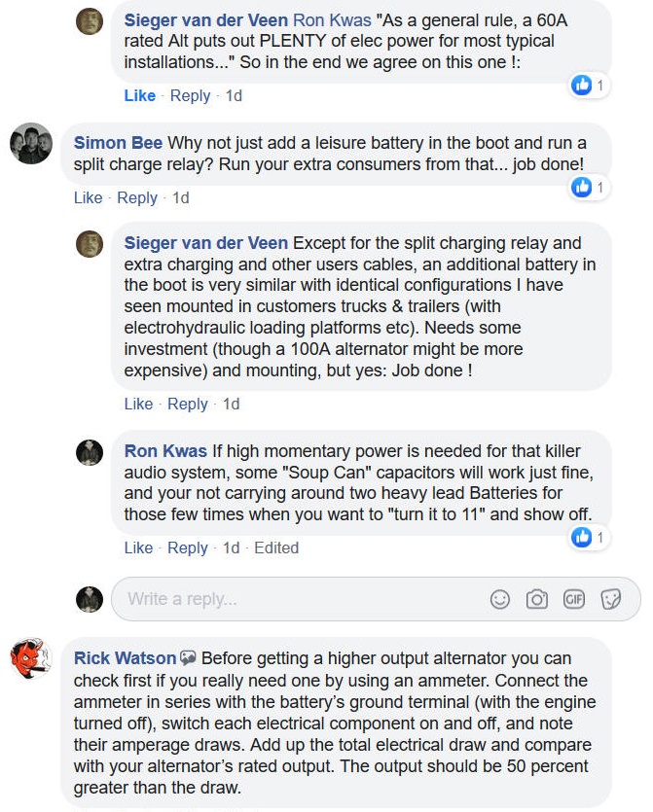The height and width of the screenshot is (812, 653).
Task: Reply to Simon Bee's comment
Action: pyautogui.click(x=137, y=197)
